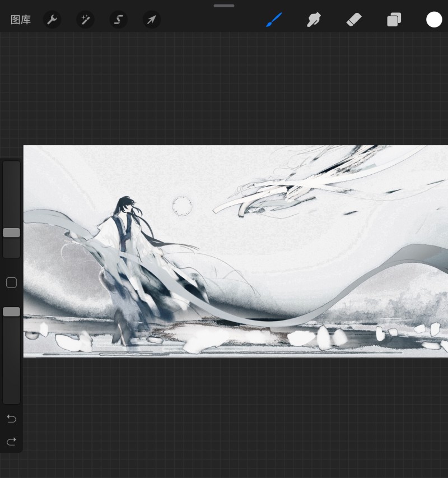Activate the Transform arrow tool

(x=152, y=20)
